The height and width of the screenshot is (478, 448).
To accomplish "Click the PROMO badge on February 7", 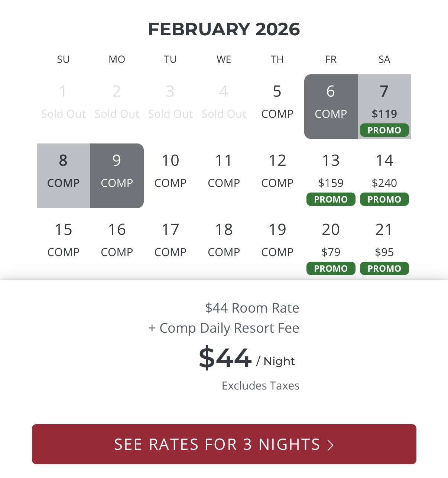I will [384, 130].
